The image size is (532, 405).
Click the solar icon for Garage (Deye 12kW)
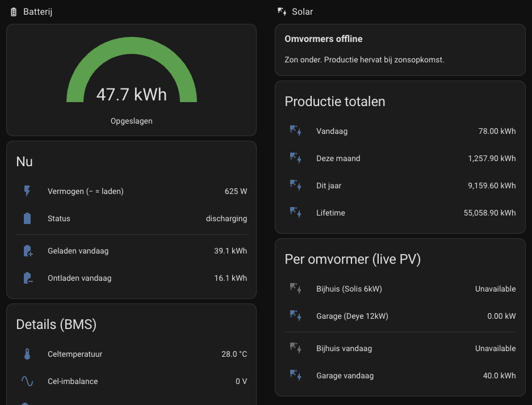click(x=295, y=316)
